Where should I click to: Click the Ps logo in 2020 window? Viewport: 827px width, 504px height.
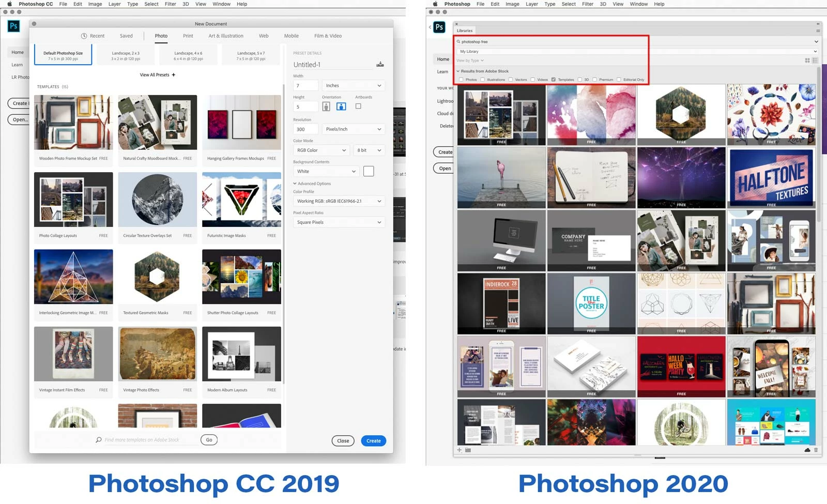tap(439, 27)
